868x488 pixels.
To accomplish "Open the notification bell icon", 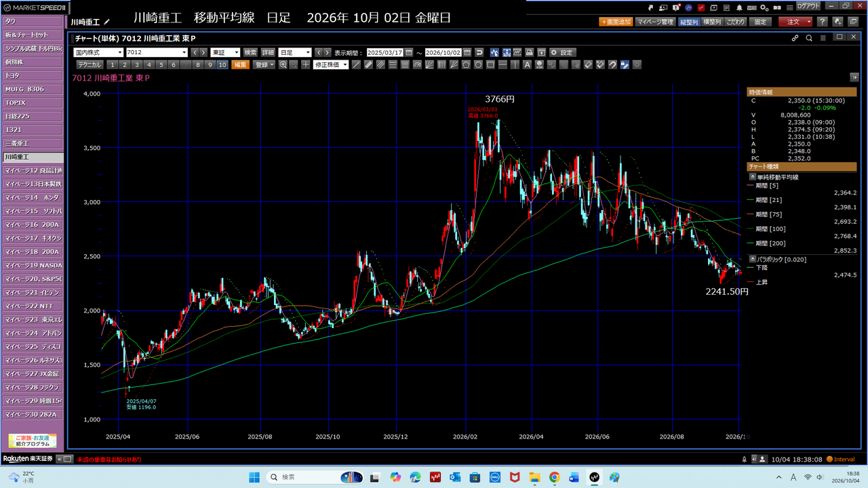I will click(x=739, y=7).
